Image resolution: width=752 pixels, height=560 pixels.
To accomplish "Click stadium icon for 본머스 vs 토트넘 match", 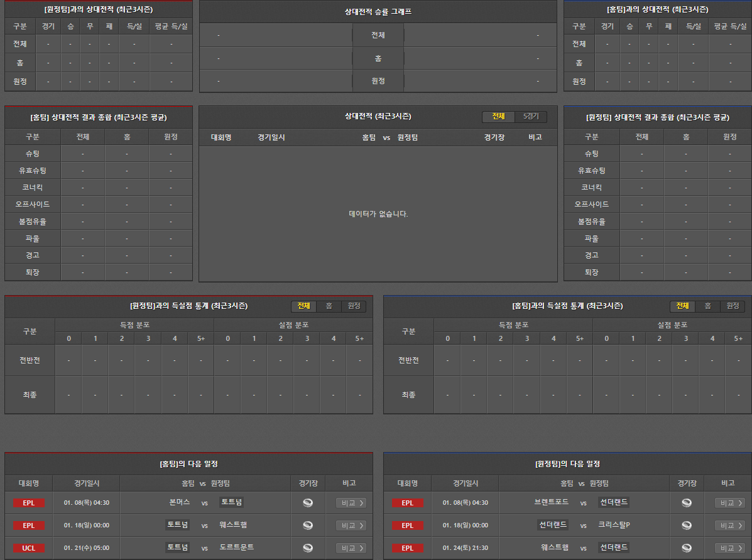I will point(308,502).
